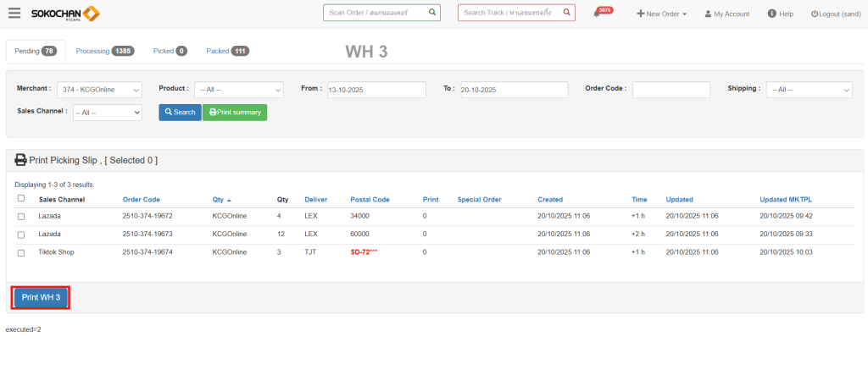868x392 pixels.
Task: Open My Account user menu
Action: coord(726,14)
